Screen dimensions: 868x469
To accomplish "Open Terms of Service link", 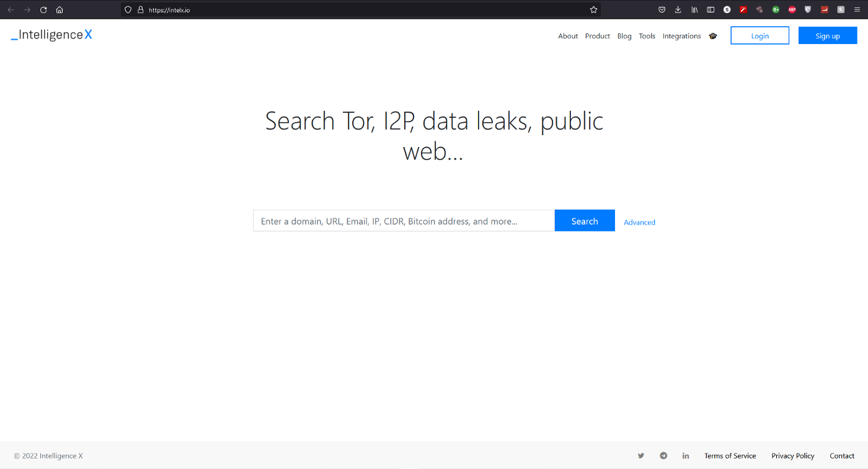I will coord(730,456).
